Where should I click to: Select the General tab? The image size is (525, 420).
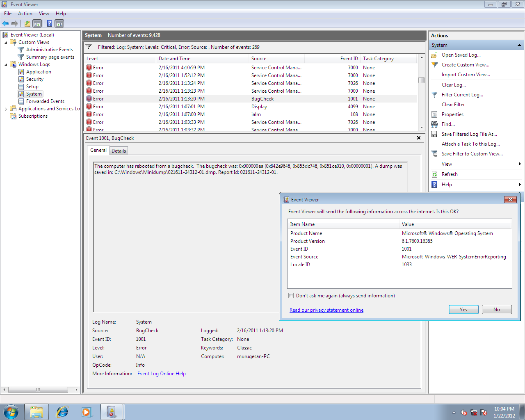coord(98,150)
